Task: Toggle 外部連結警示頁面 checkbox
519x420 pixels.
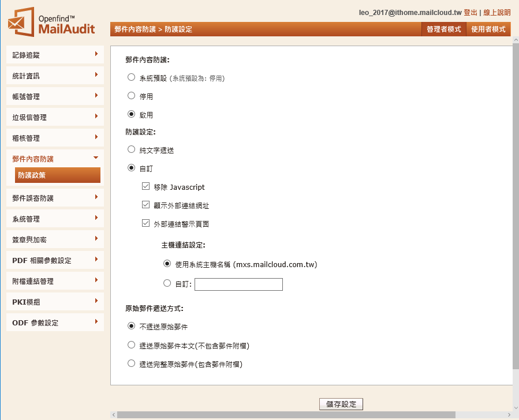Action: click(x=145, y=224)
